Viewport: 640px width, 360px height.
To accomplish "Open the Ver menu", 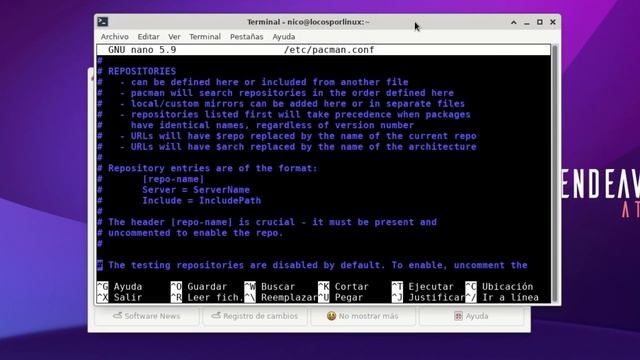I will [x=174, y=37].
